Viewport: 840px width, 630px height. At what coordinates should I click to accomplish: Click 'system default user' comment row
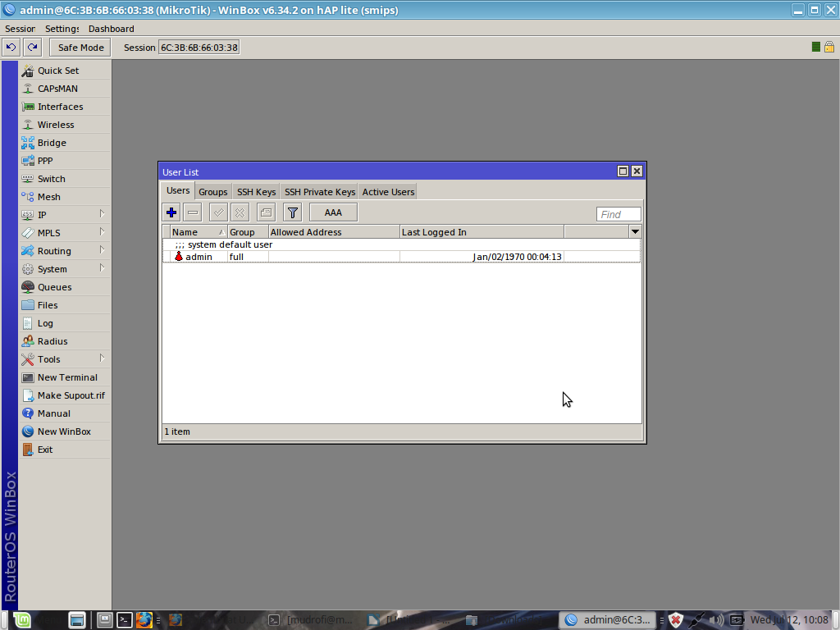pos(401,244)
